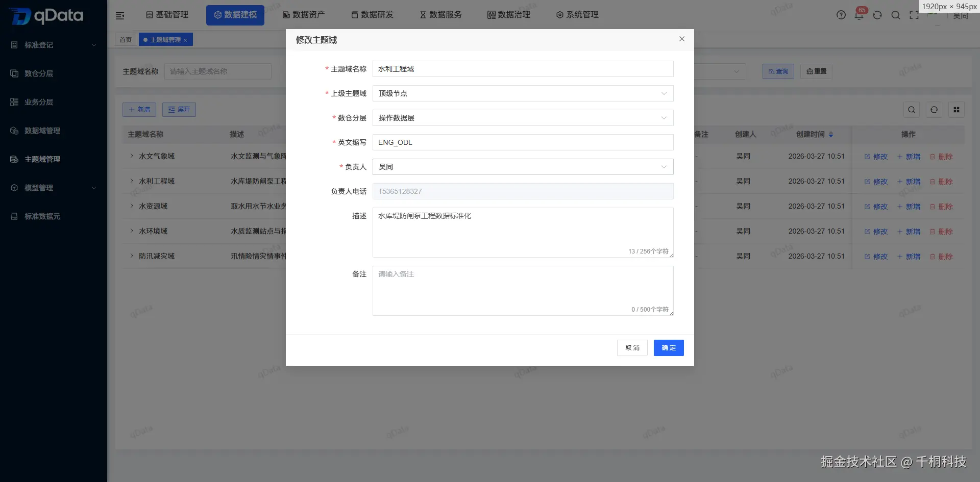Viewport: 980px width, 482px height.
Task: Click the 确定 confirm button
Action: [669, 347]
